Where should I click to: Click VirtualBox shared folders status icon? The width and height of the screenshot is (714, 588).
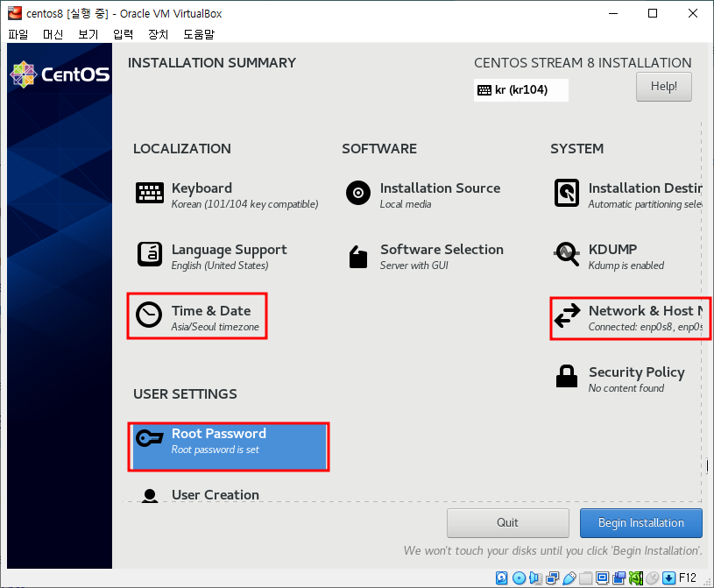[585, 578]
